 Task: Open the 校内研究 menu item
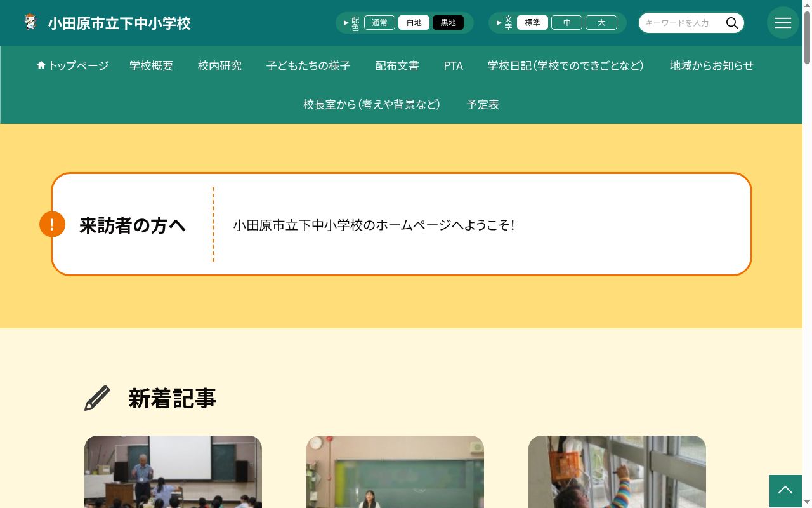[x=220, y=65]
